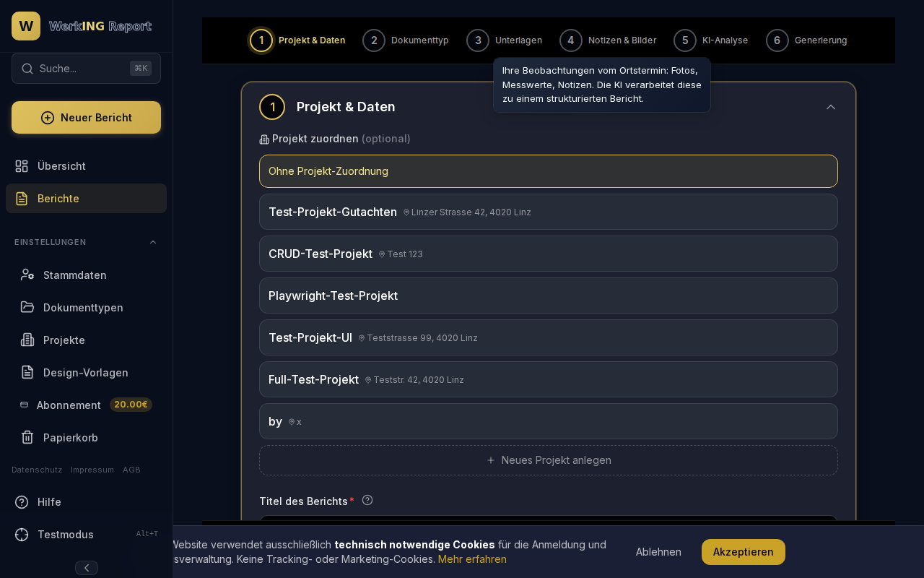Select Playwright-Test-Projekt project option
Image resolution: width=924 pixels, height=578 pixels.
[x=549, y=296]
